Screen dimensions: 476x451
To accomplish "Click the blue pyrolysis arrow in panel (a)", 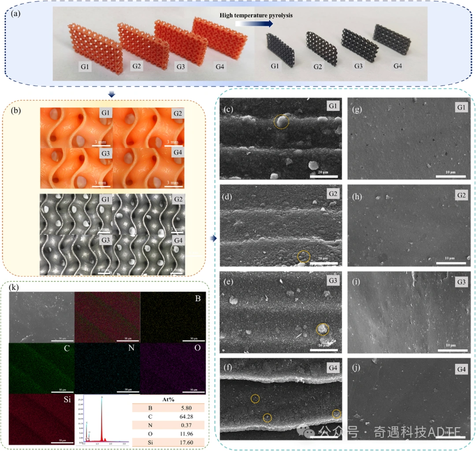I will pos(254,24).
